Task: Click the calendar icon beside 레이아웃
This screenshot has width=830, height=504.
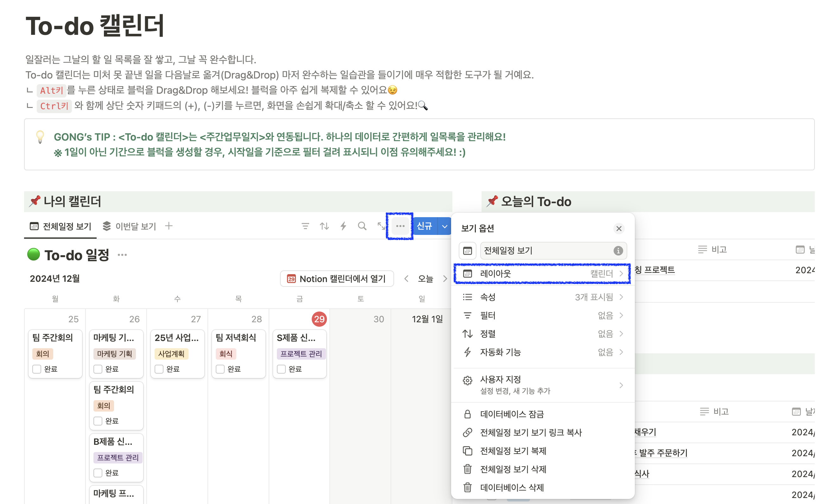Action: (468, 274)
